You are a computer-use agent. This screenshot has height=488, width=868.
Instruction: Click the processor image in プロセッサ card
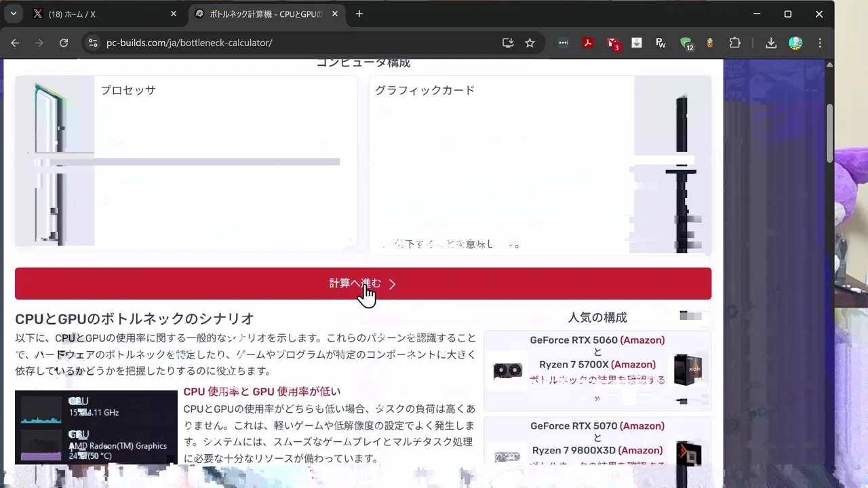(54, 161)
